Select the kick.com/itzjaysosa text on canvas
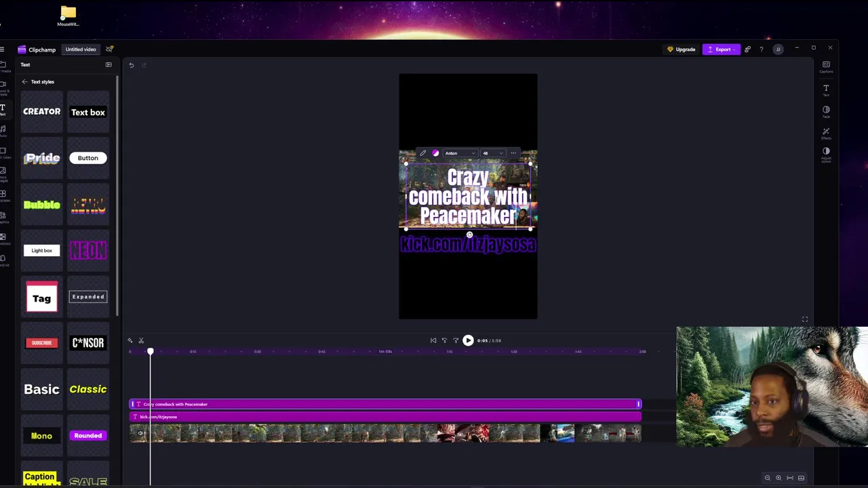This screenshot has height=488, width=868. pyautogui.click(x=468, y=245)
